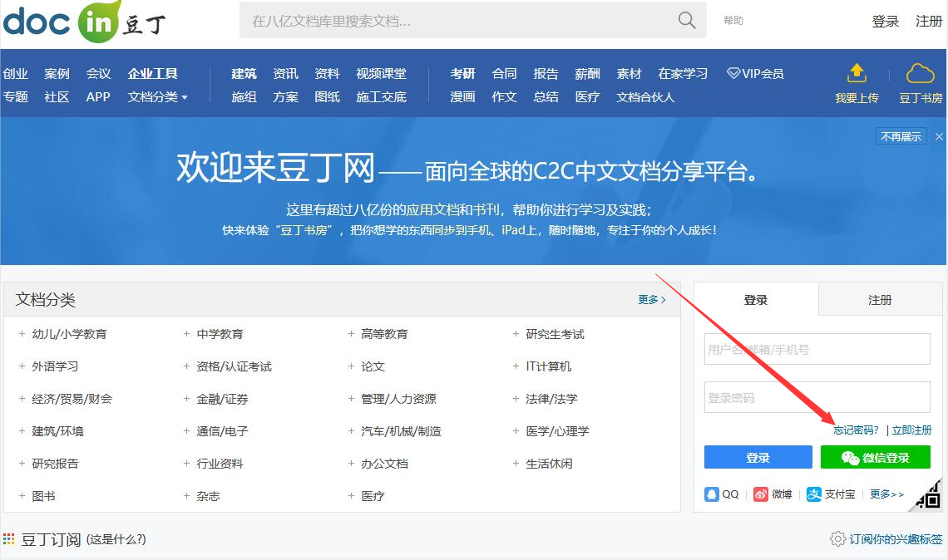Open the 办公文档 category
Image resolution: width=948 pixels, height=560 pixels.
[384, 464]
